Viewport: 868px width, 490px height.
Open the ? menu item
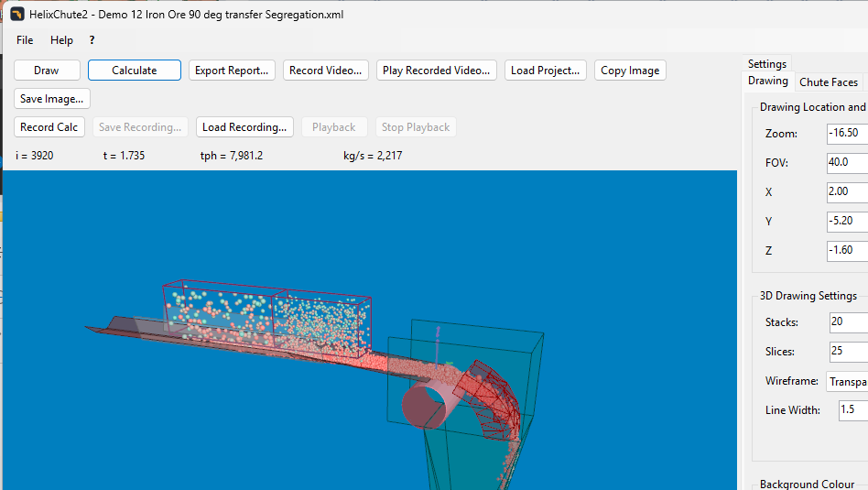tap(92, 40)
